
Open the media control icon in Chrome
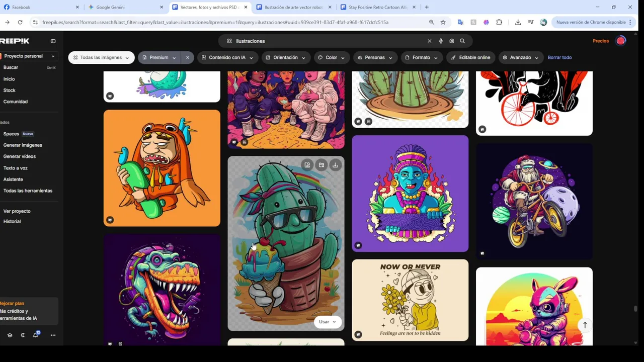[531, 22]
